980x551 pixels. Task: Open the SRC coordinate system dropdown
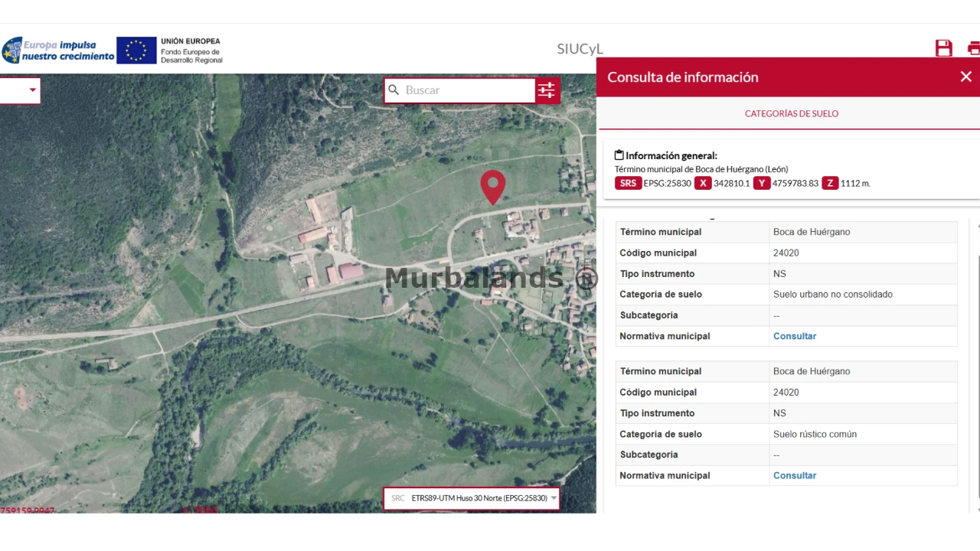tap(472, 498)
